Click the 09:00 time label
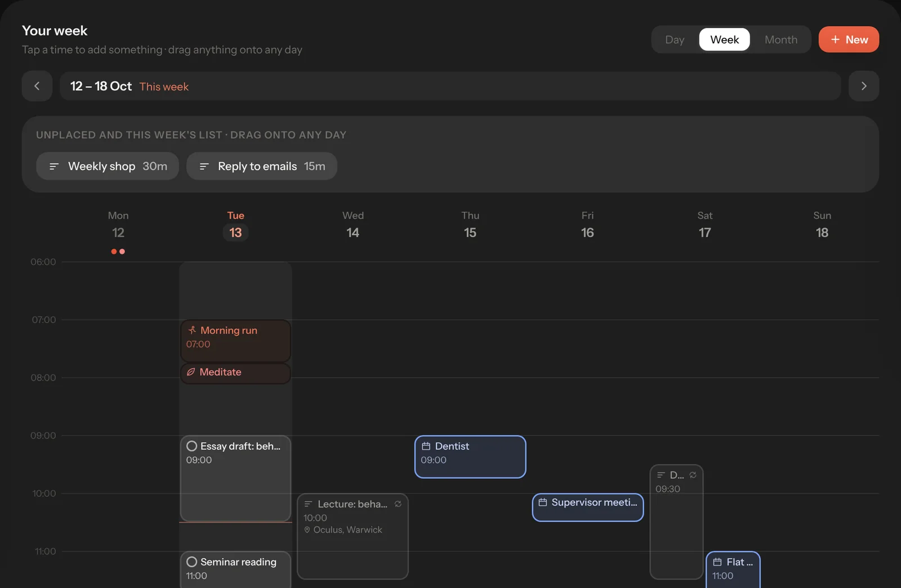 pyautogui.click(x=43, y=436)
